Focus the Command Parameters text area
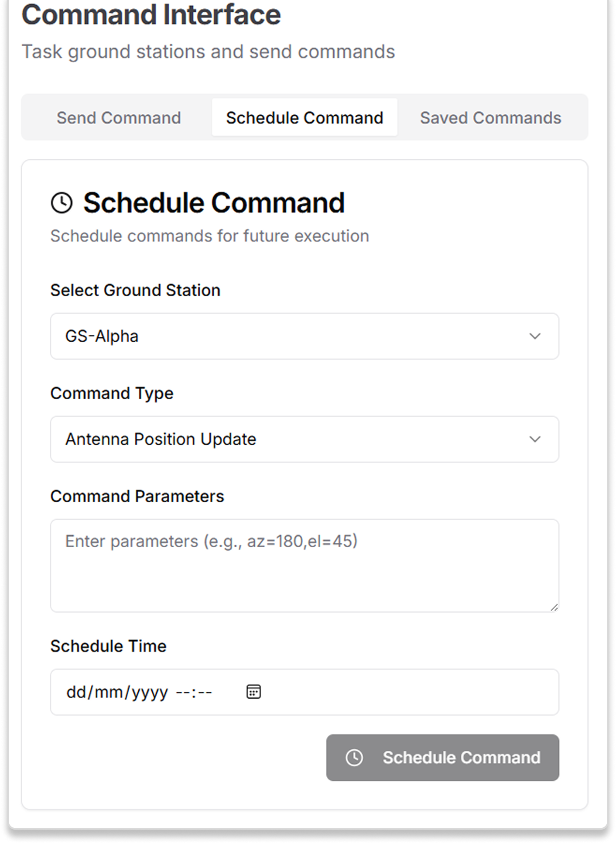Viewport: 616px width, 844px height. tap(305, 566)
